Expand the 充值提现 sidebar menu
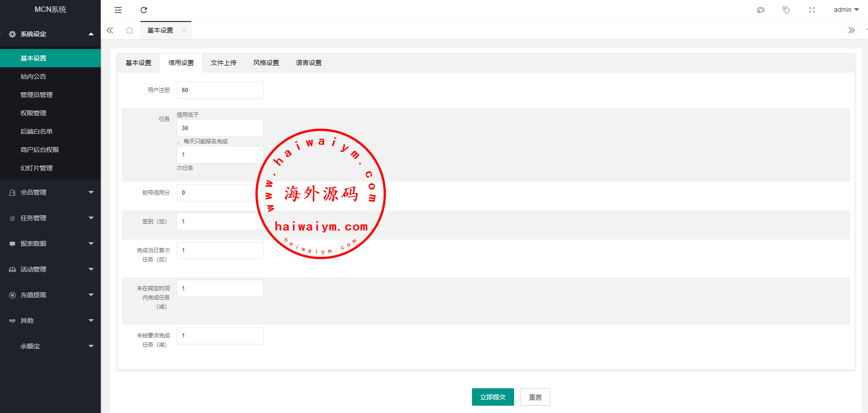 pos(50,295)
